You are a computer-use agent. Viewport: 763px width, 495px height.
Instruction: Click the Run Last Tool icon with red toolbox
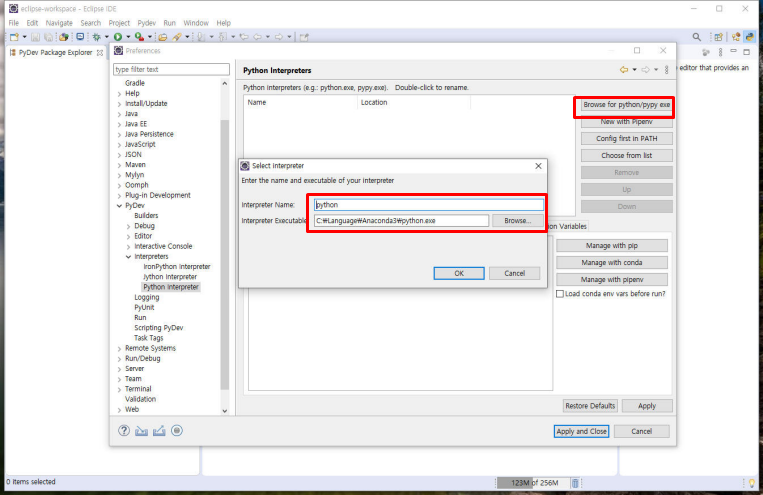139,37
